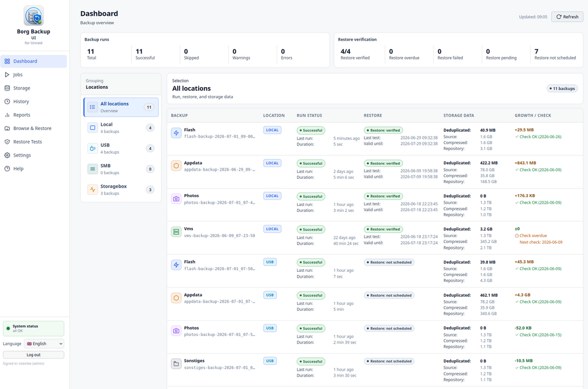Open the lightning Flash backup icon with LOCAL location
The width and height of the screenshot is (588, 389).
click(176, 133)
